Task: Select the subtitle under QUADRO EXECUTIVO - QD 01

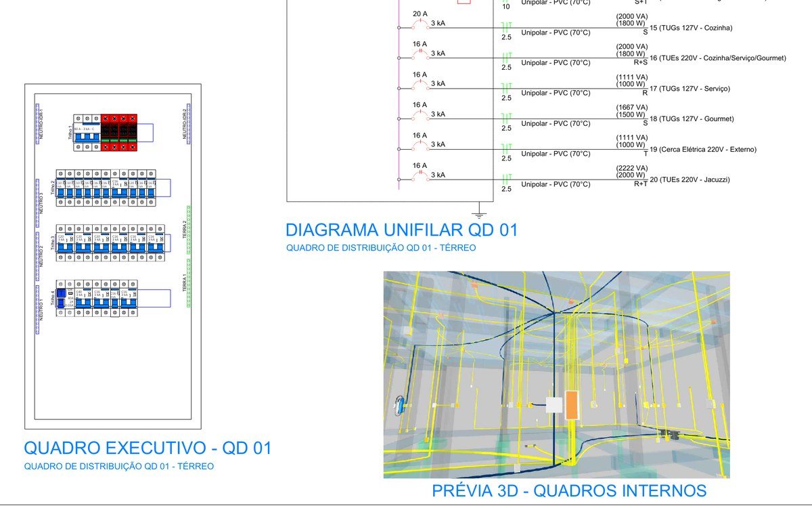Action: coord(119,466)
